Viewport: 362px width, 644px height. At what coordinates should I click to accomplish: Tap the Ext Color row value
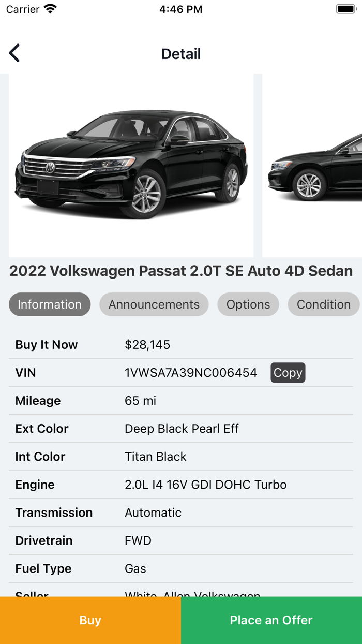point(182,429)
